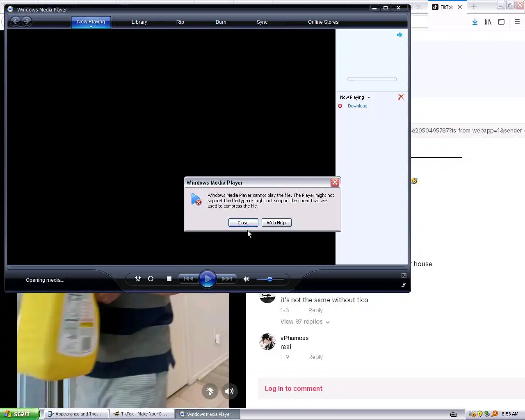Open a new Firefox tab
The image size is (525, 420).
(474, 7)
